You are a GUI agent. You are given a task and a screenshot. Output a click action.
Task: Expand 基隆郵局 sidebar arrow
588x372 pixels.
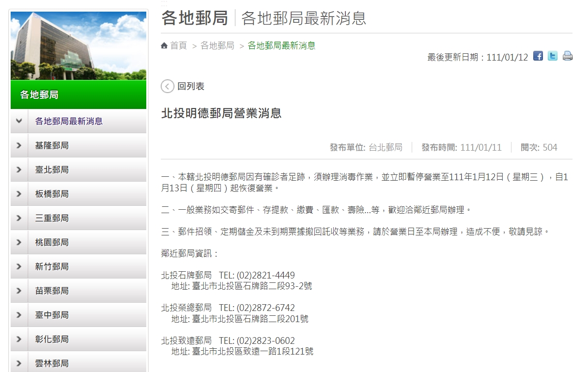(19, 145)
